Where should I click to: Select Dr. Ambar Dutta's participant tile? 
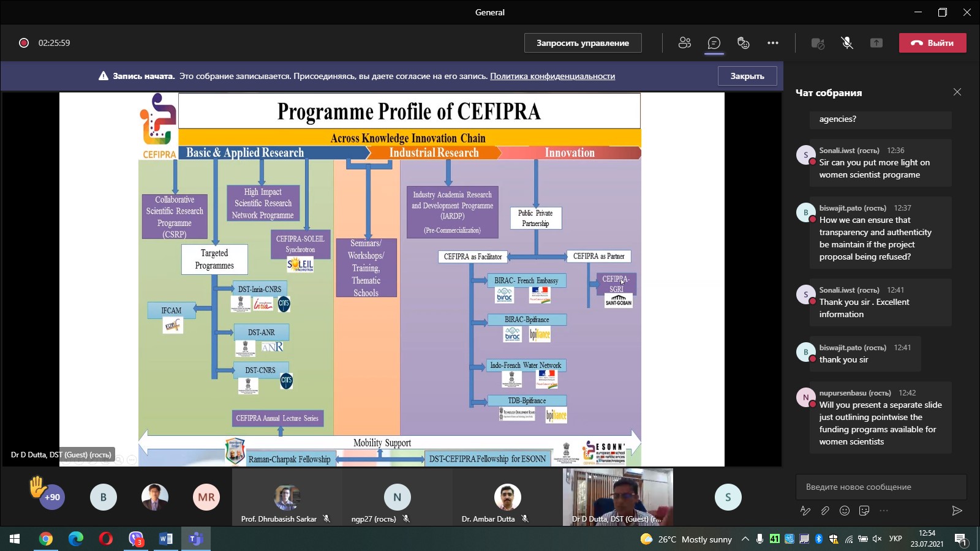pos(507,497)
